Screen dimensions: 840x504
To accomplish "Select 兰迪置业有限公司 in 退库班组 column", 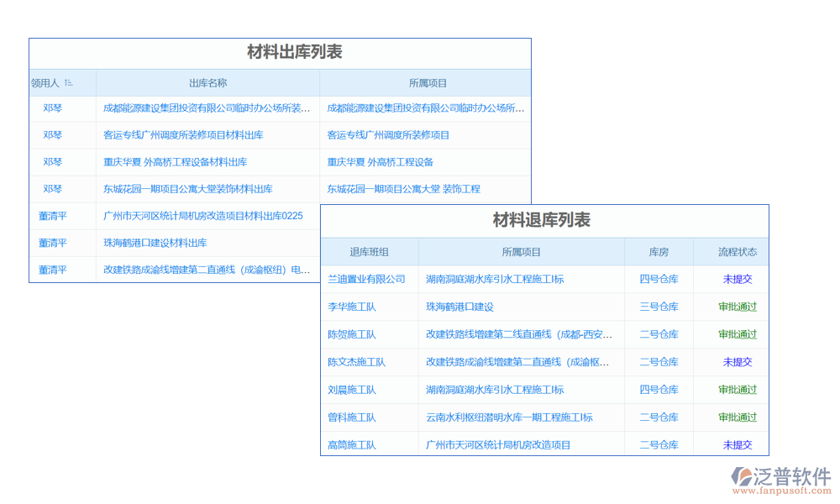I will coord(366,279).
